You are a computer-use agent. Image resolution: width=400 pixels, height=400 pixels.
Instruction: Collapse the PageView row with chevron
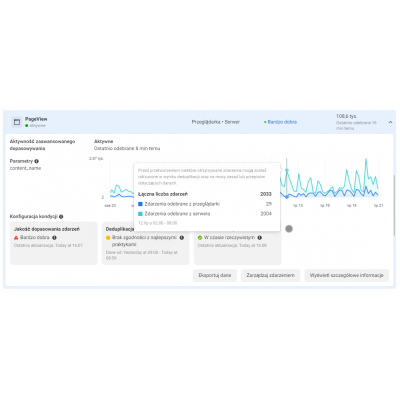pos(390,122)
